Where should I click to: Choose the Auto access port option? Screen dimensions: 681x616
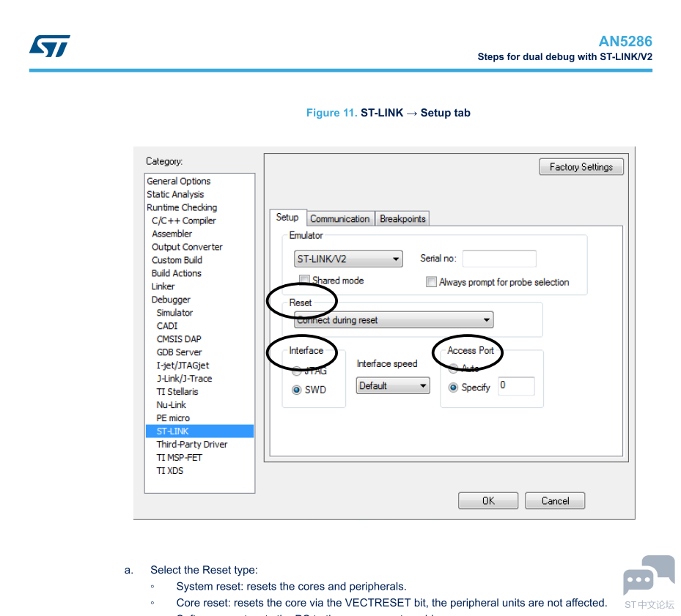453,368
